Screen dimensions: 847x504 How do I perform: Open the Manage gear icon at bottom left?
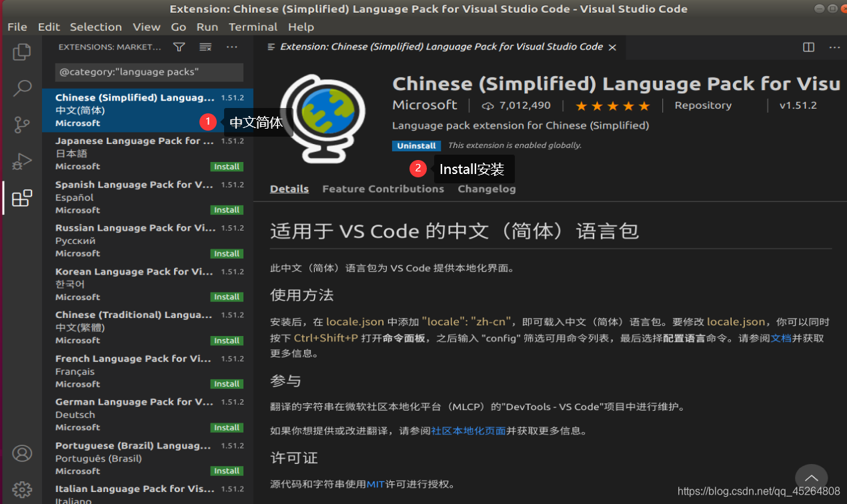(22, 489)
